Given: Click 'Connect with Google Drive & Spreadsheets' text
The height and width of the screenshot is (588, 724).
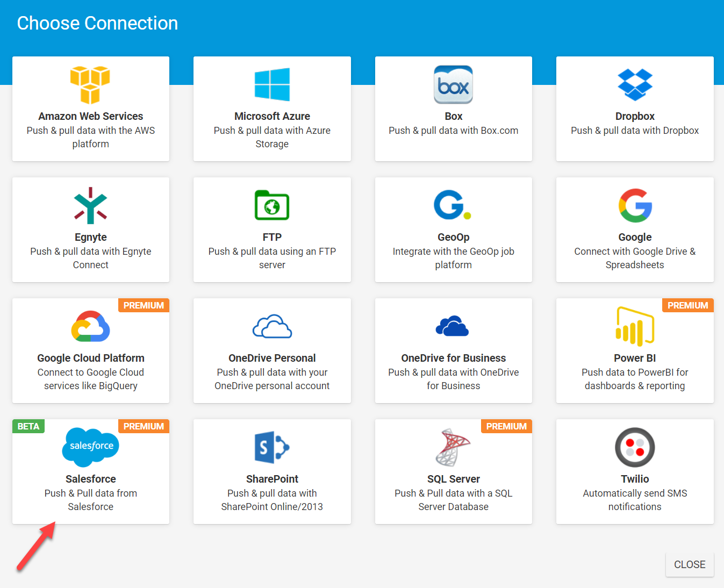Looking at the screenshot, I should [635, 258].
